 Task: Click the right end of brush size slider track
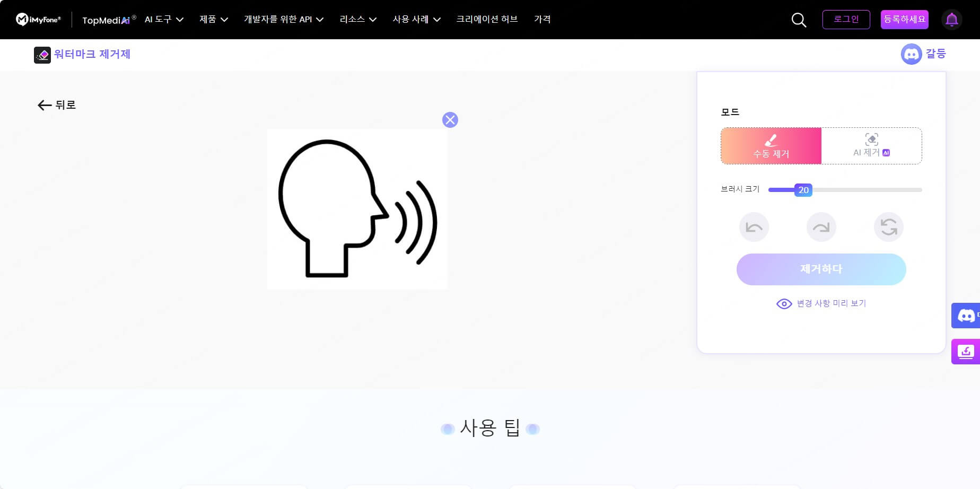pyautogui.click(x=920, y=190)
